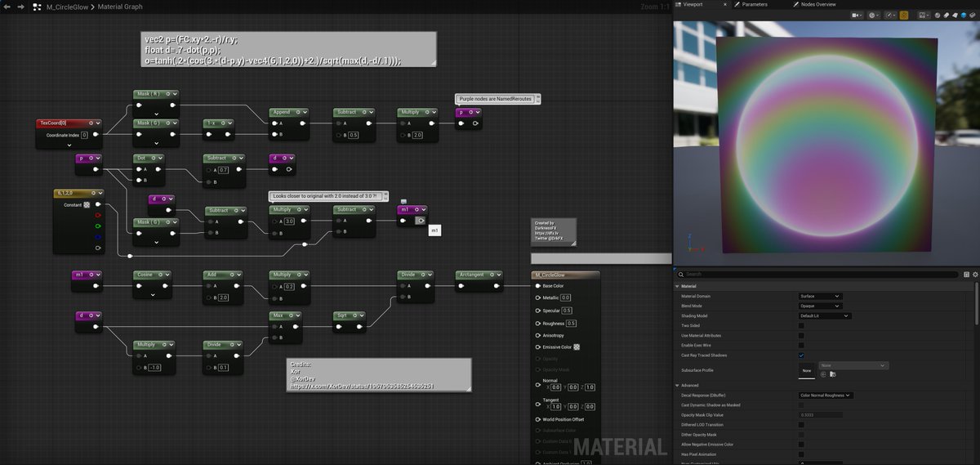The height and width of the screenshot is (465, 980).
Task: Enable the Enable Exec Wire checkbox
Action: tap(801, 346)
